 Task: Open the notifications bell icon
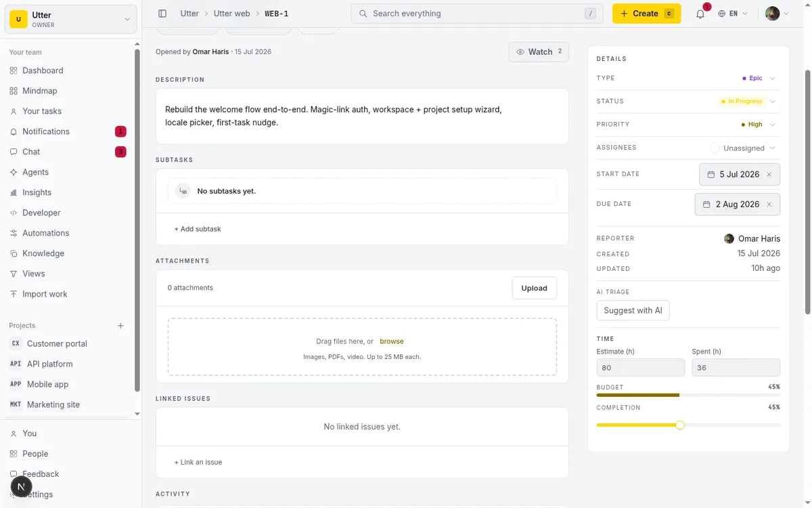tap(700, 14)
